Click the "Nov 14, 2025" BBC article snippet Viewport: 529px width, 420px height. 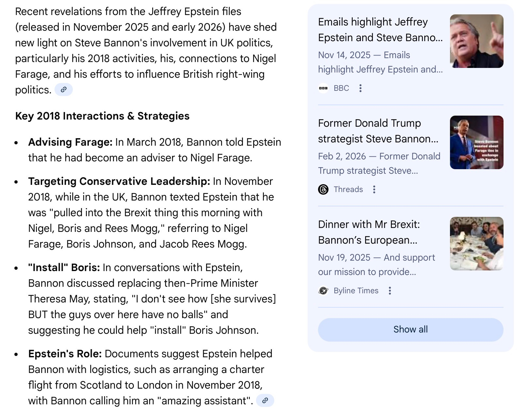click(380, 62)
